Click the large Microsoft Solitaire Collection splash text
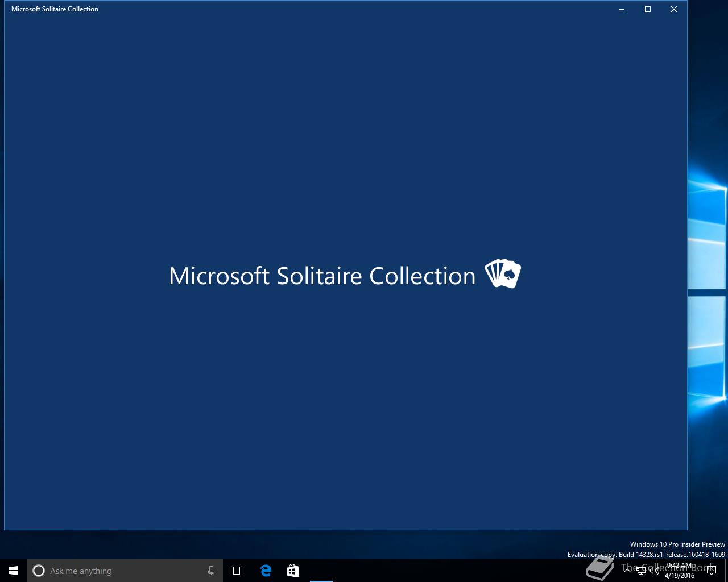This screenshot has width=728, height=582. 322,276
